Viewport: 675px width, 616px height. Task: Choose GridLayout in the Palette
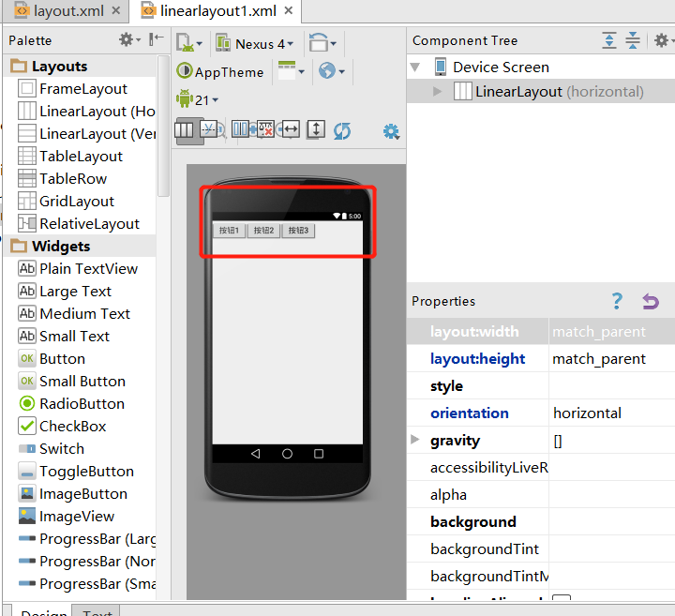[x=66, y=201]
